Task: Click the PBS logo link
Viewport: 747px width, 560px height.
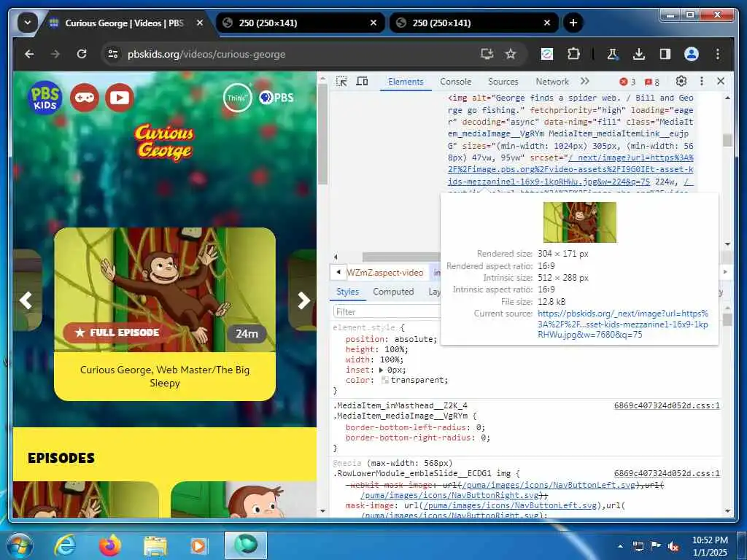Action: coord(276,98)
